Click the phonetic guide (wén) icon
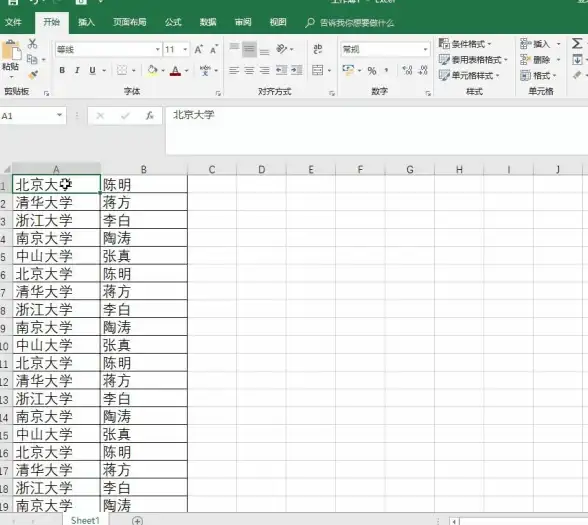This screenshot has width=588, height=525. tap(205, 70)
